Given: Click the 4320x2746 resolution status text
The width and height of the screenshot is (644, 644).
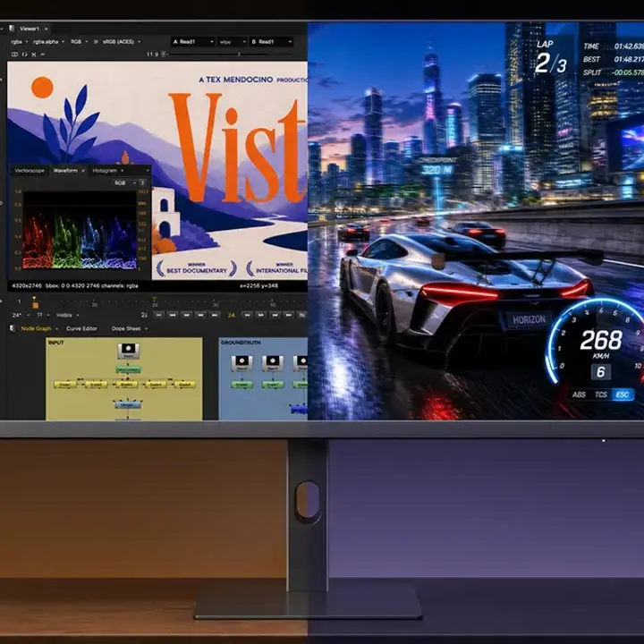Looking at the screenshot, I should coord(27,285).
